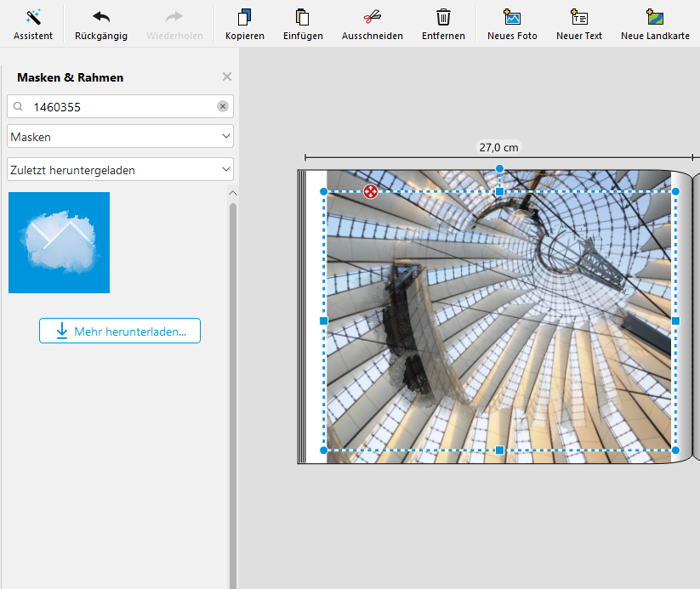The width and height of the screenshot is (700, 589).
Task: Expand the Masken category dropdown
Action: tap(120, 136)
